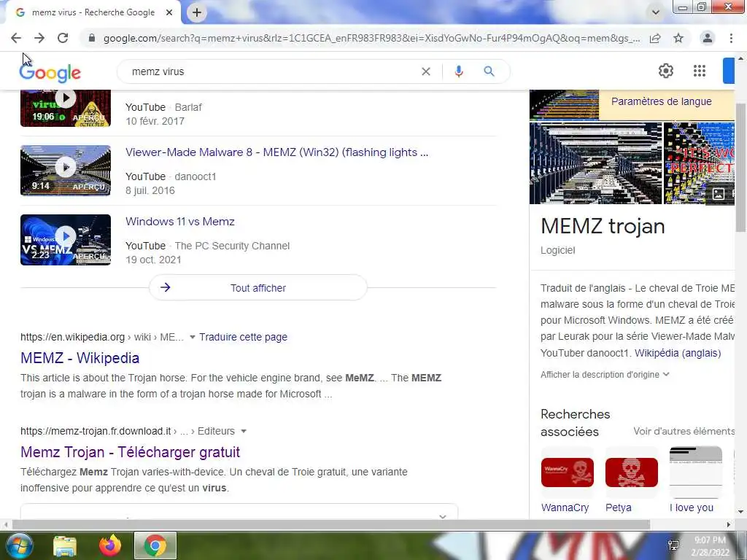Viewport: 747px width, 560px height.
Task: Click Voir d'autres éléments link
Action: coord(684,431)
